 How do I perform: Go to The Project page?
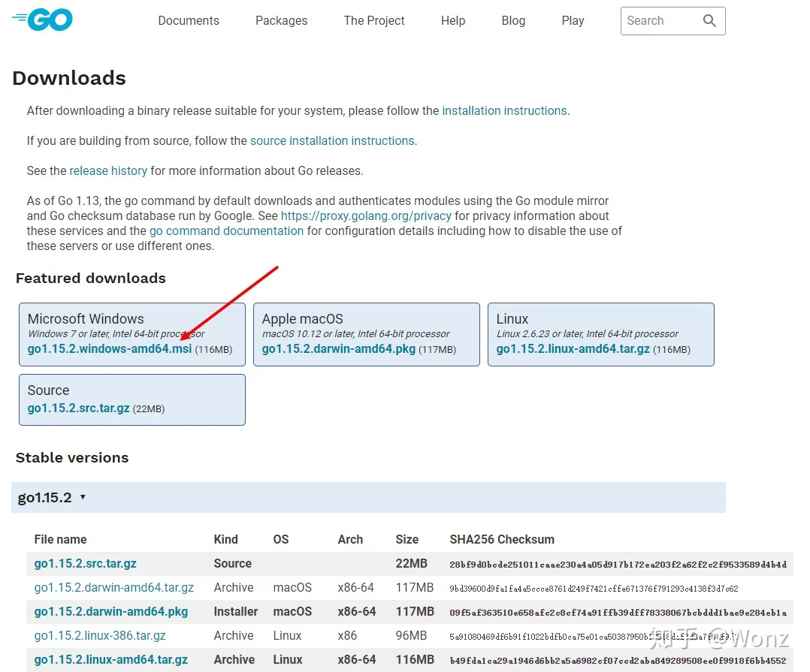374,20
